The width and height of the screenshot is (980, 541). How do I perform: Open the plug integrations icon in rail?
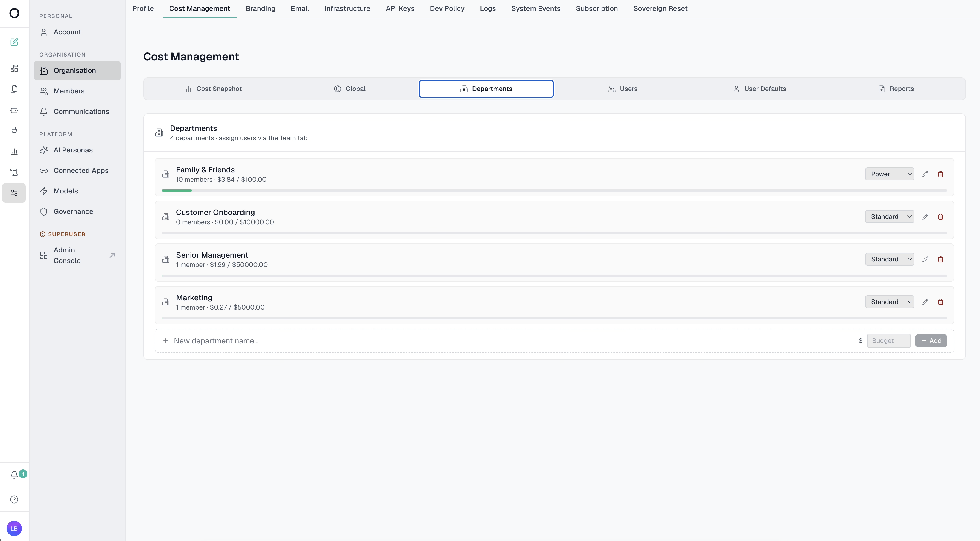click(14, 130)
